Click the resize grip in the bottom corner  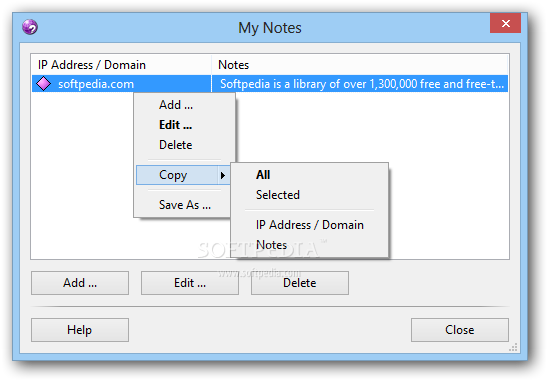(513, 347)
